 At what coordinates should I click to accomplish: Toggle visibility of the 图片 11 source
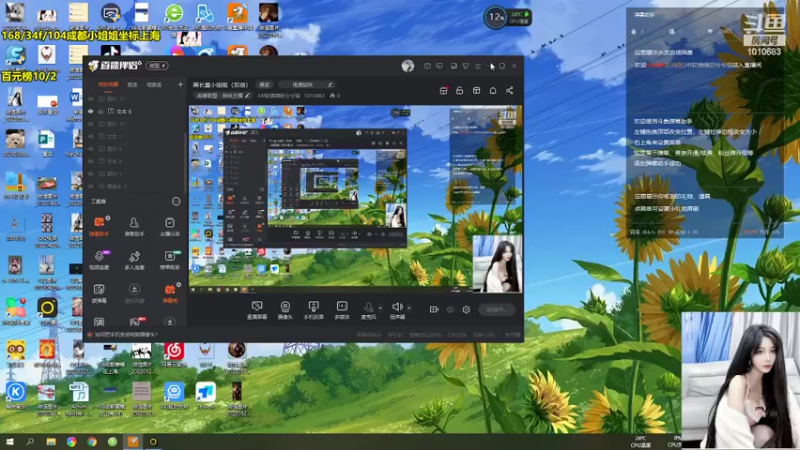click(91, 98)
